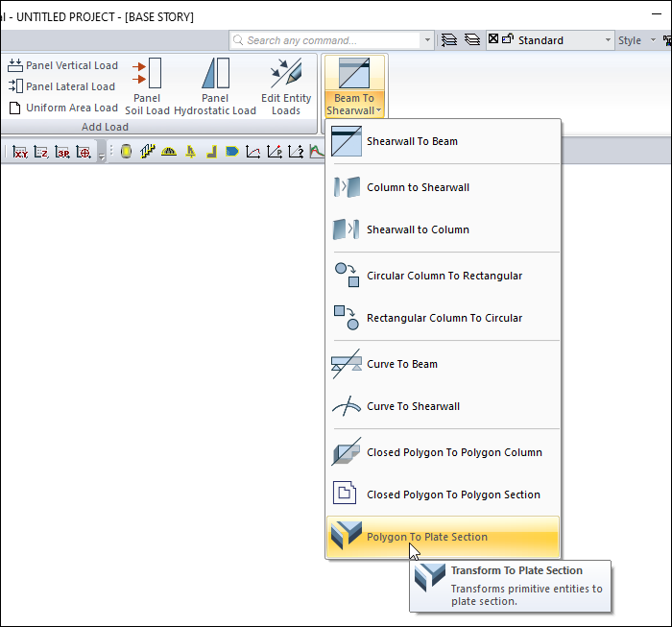
Task: Choose Rectangular Column To Circular
Action: click(442, 318)
